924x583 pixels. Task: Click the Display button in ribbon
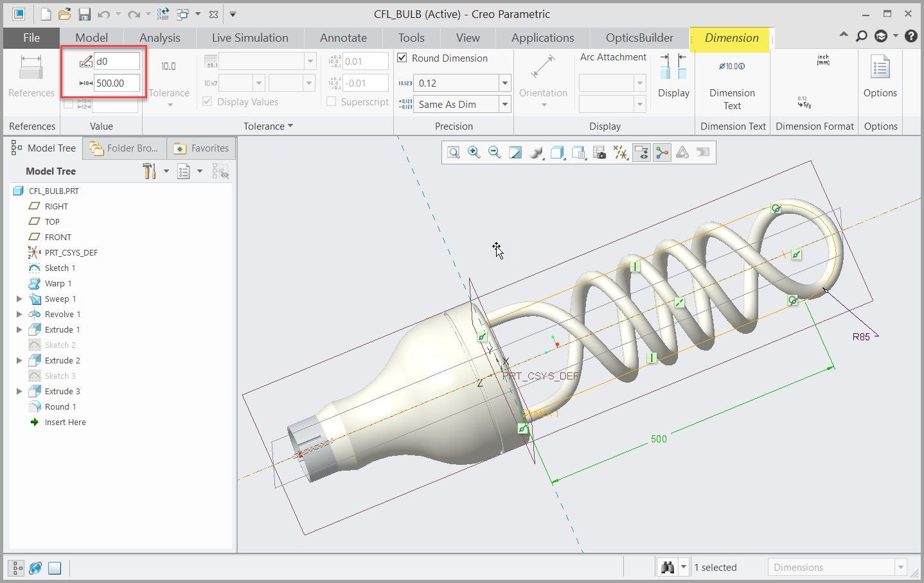(673, 76)
